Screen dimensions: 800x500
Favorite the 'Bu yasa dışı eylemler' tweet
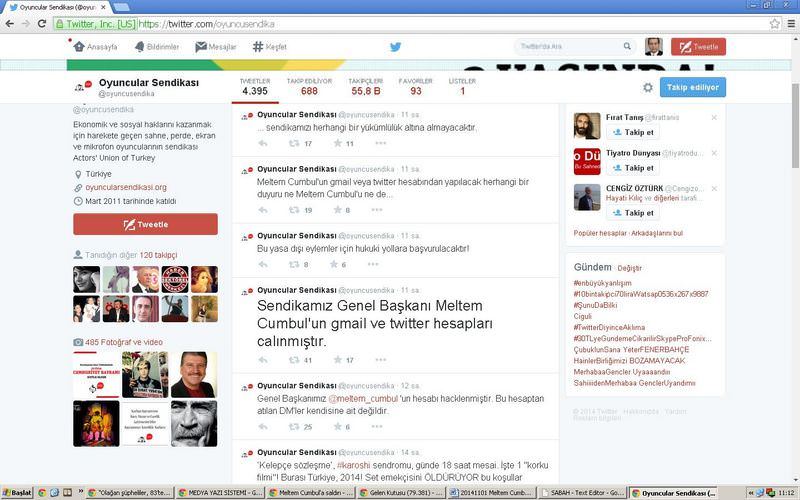pyautogui.click(x=333, y=264)
